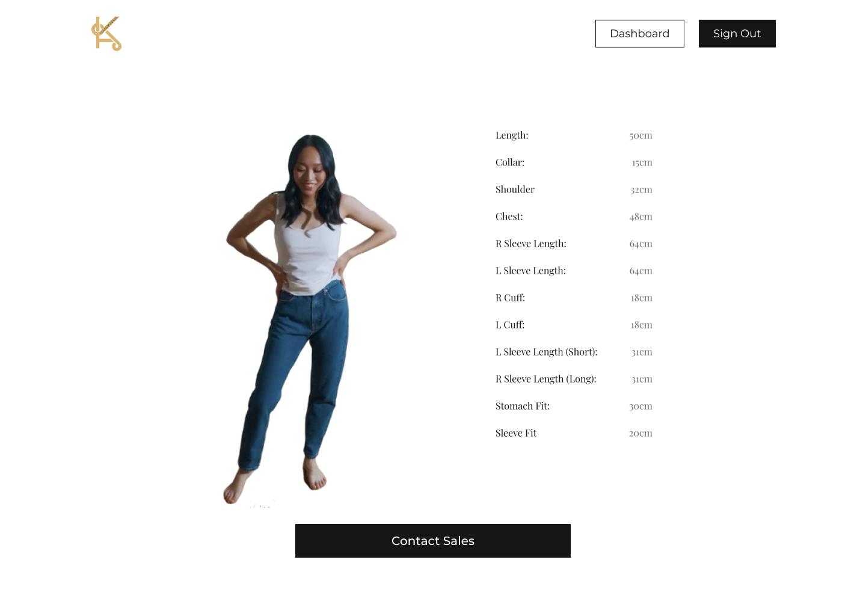Click the Chest 48cm value
The image size is (866, 616).
640,217
